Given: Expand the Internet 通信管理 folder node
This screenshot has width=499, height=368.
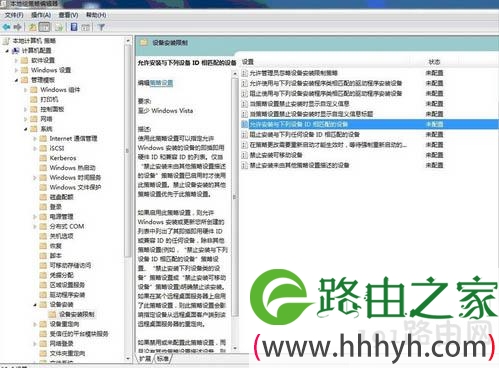Looking at the screenshot, I should pyautogui.click(x=35, y=139).
